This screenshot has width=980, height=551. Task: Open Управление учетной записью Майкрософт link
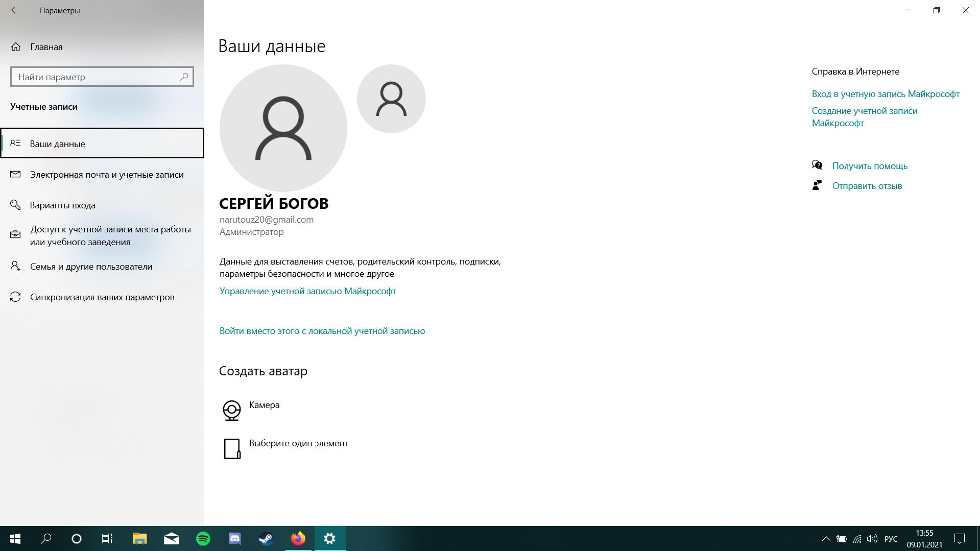307,291
